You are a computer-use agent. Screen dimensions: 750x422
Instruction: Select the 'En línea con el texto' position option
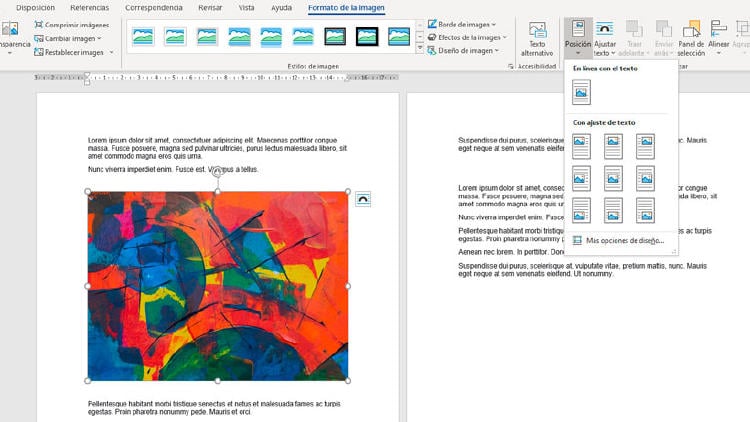click(582, 93)
